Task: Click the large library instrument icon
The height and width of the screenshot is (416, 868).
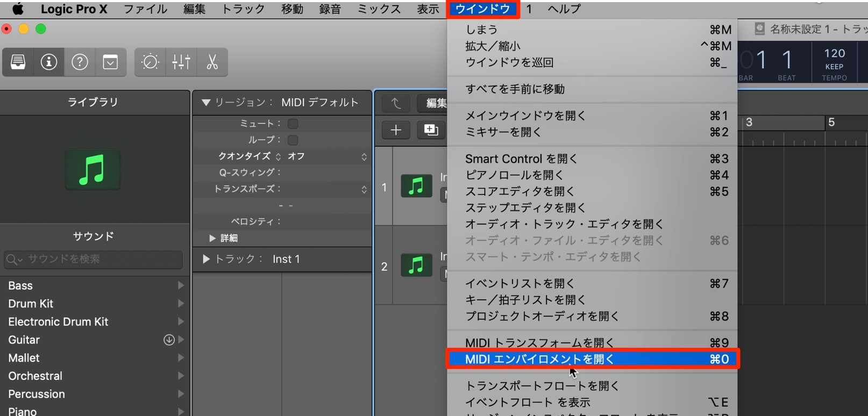Action: 93,170
